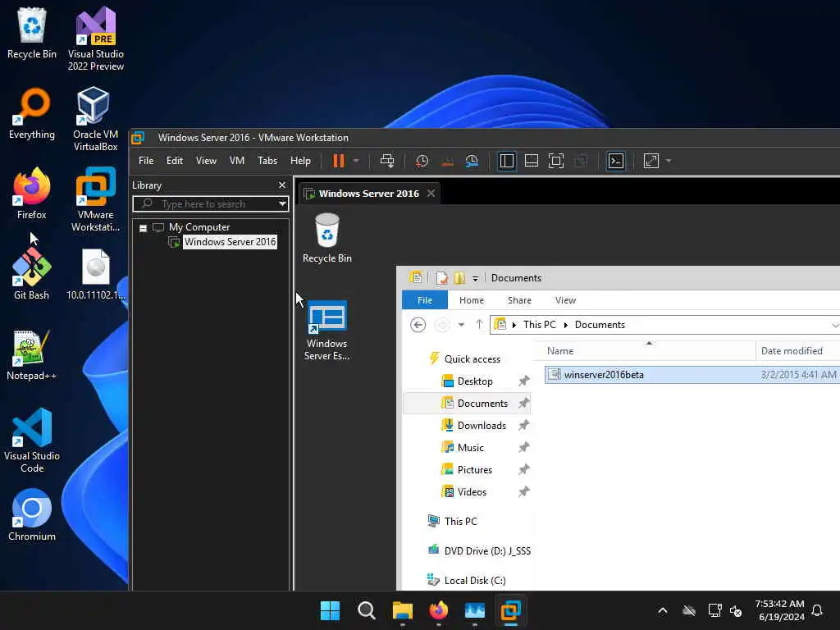Enter full screen mode

[x=556, y=161]
